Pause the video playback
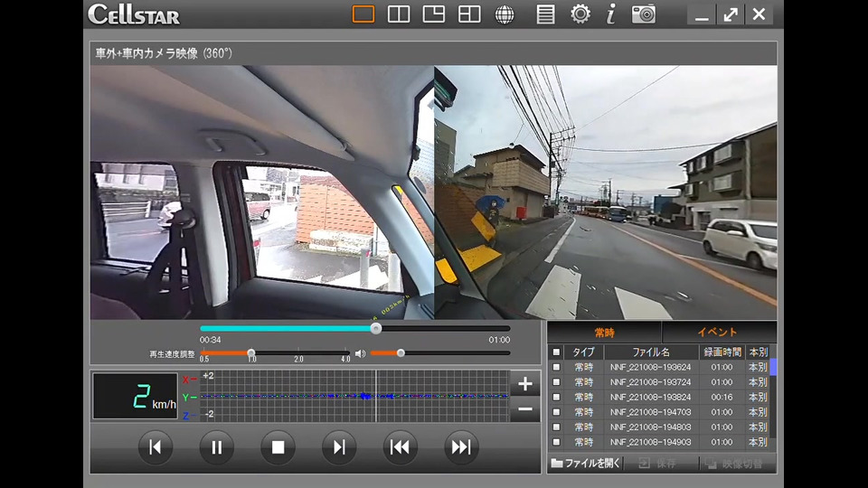Image resolution: width=868 pixels, height=488 pixels. pyautogui.click(x=217, y=447)
